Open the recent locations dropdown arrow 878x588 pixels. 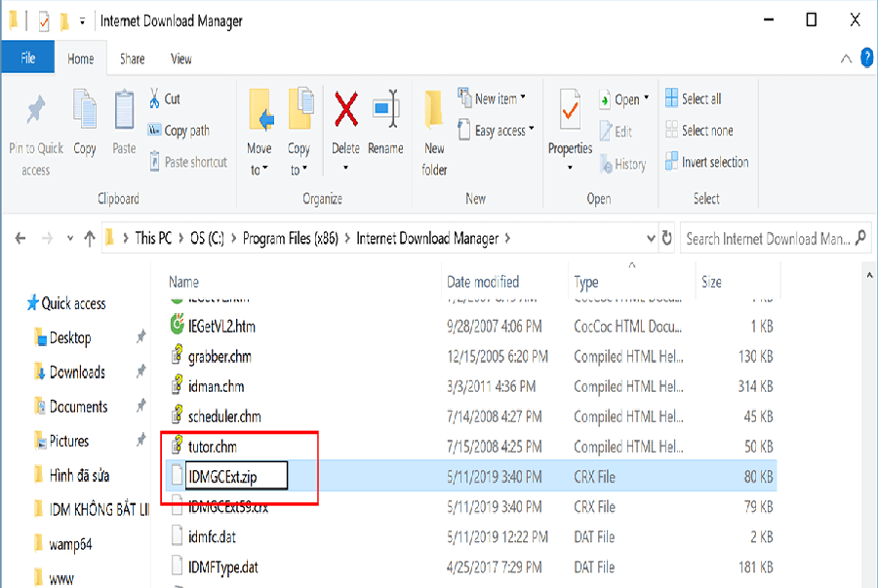[70, 238]
